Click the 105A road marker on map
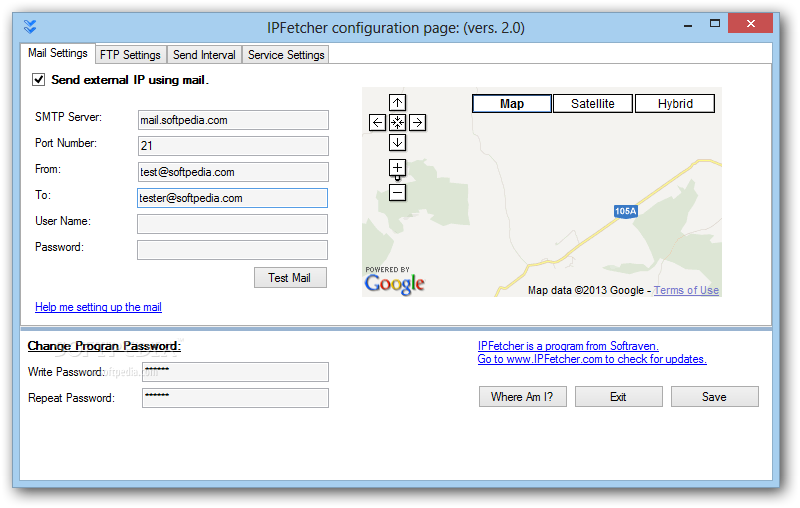 626,212
